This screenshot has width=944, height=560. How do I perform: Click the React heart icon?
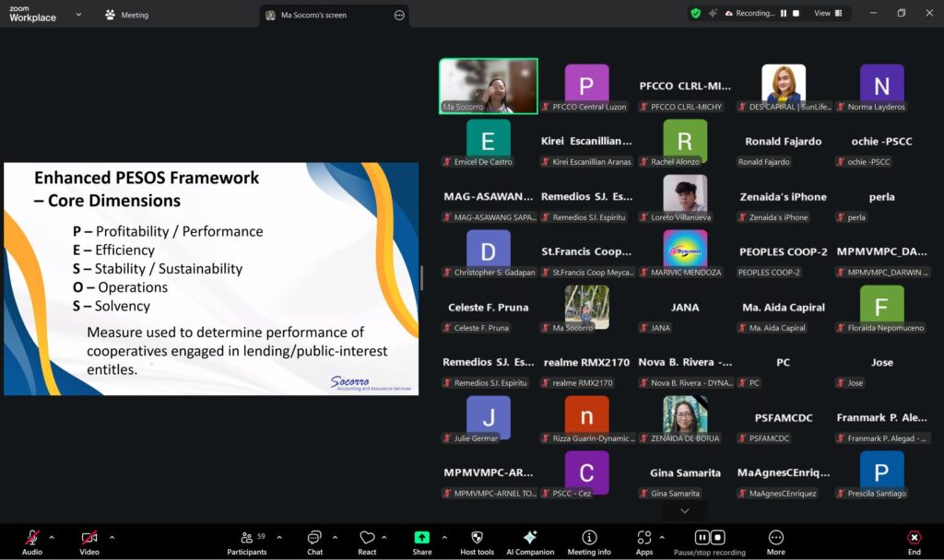(367, 539)
